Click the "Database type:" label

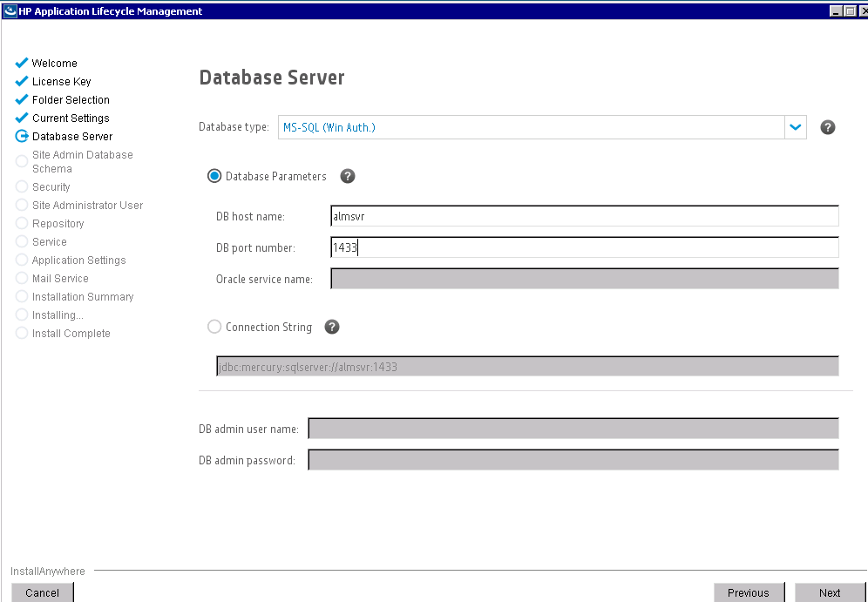point(234,127)
